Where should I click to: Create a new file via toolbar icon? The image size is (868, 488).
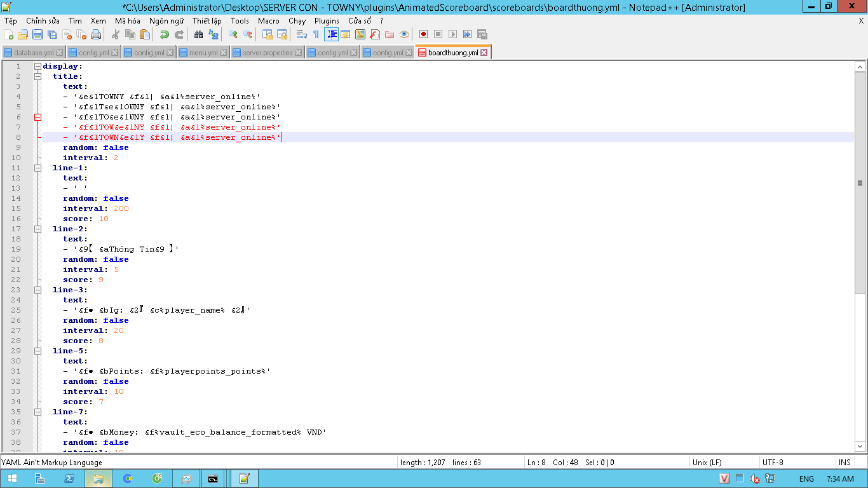point(9,34)
